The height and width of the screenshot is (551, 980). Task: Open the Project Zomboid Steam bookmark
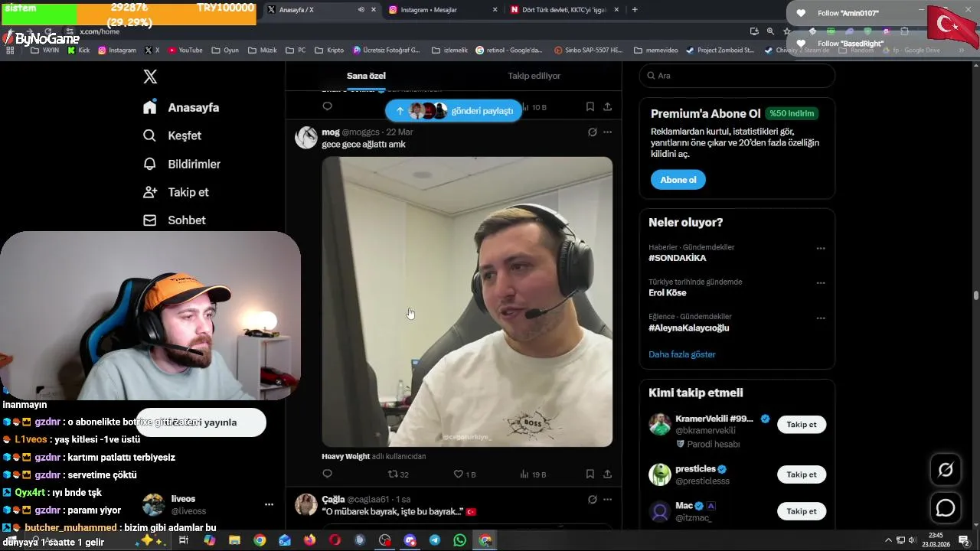[720, 51]
